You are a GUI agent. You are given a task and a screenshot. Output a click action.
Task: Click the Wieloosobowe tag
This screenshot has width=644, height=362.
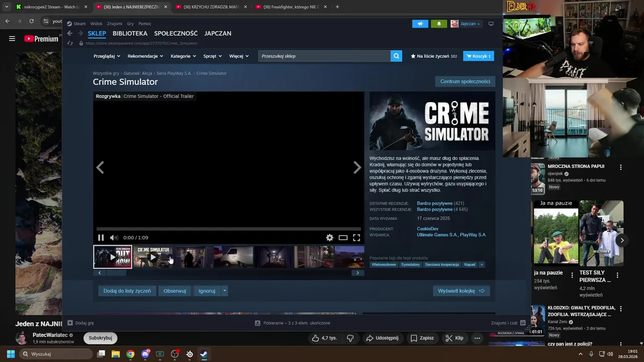(x=384, y=264)
